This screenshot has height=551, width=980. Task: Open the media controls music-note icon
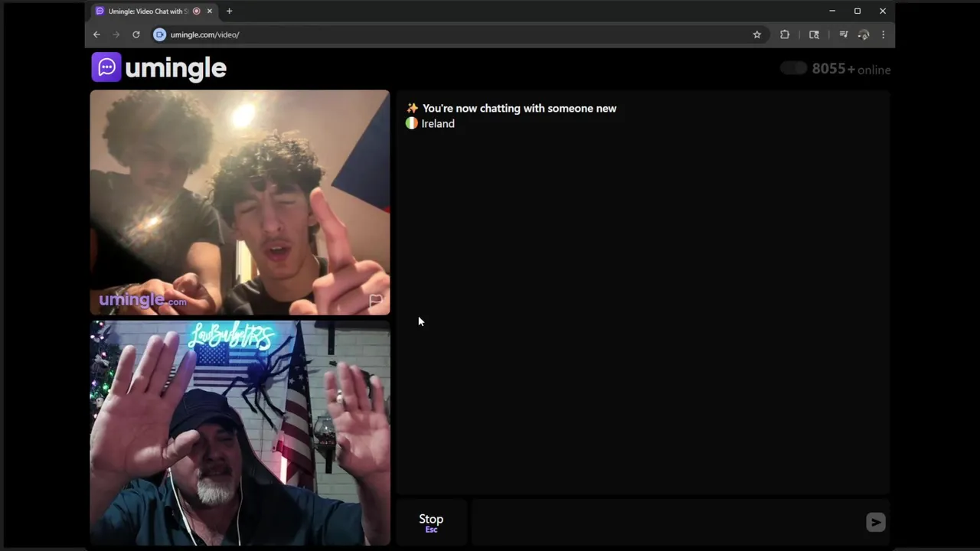843,34
